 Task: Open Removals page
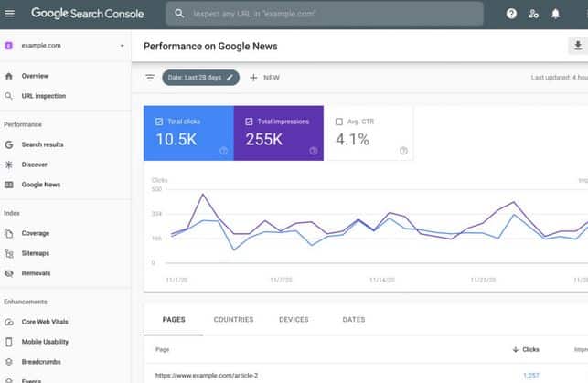click(36, 273)
